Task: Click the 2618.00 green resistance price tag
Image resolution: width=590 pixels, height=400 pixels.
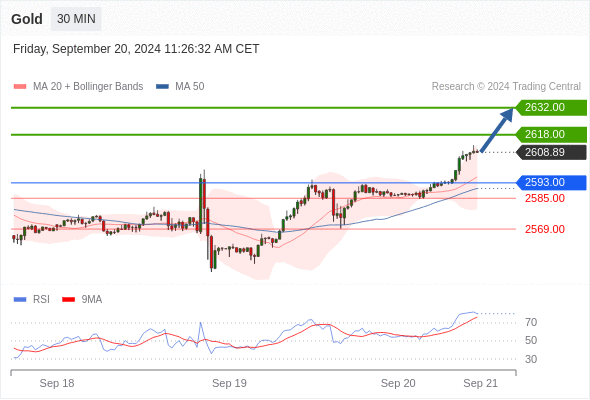Action: click(551, 134)
